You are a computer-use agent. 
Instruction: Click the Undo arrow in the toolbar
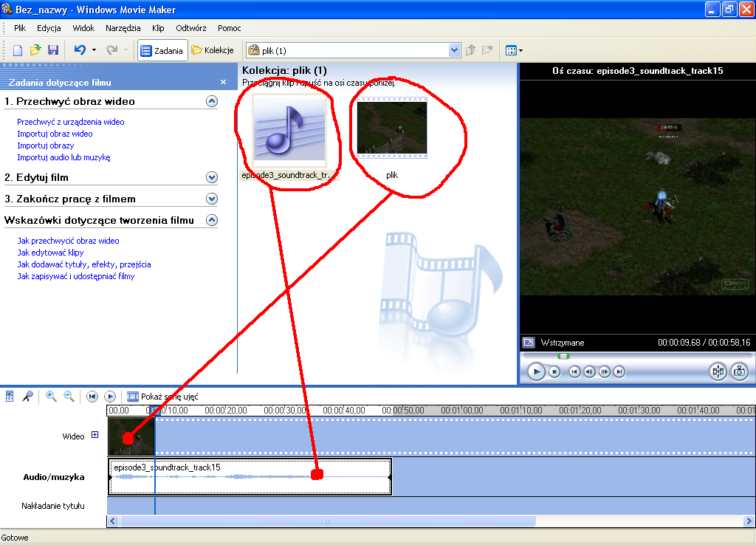point(80,50)
